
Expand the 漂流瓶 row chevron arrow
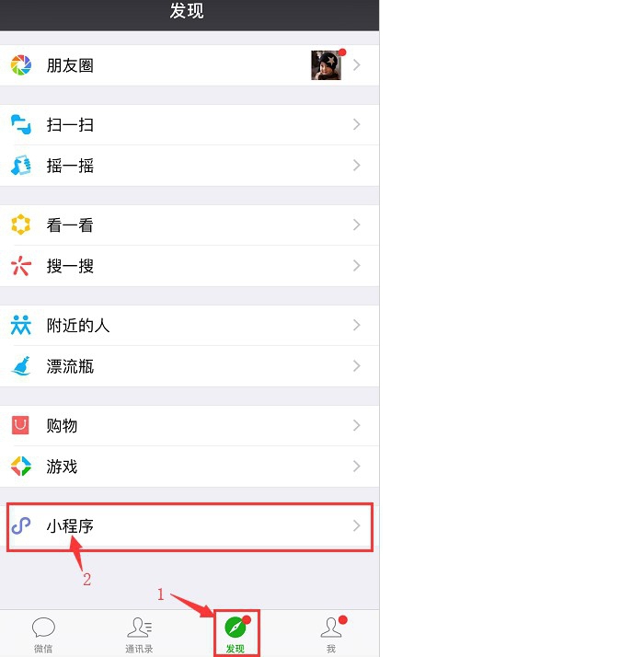(x=357, y=366)
